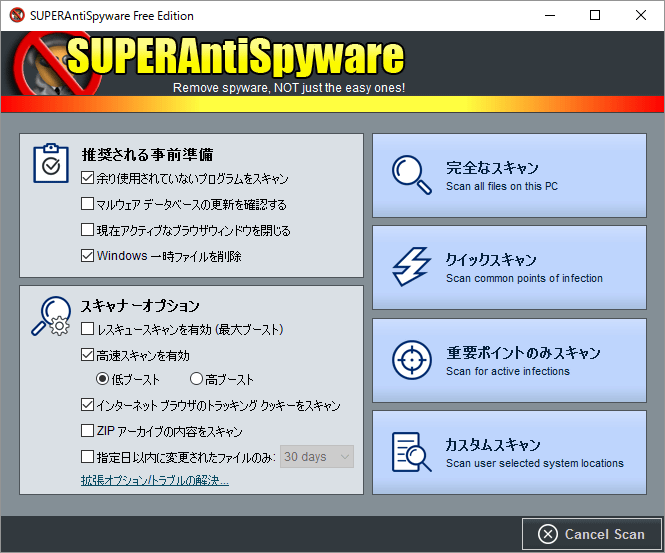Click the Cancel Scan button
Image resolution: width=665 pixels, height=553 pixels.
click(591, 534)
